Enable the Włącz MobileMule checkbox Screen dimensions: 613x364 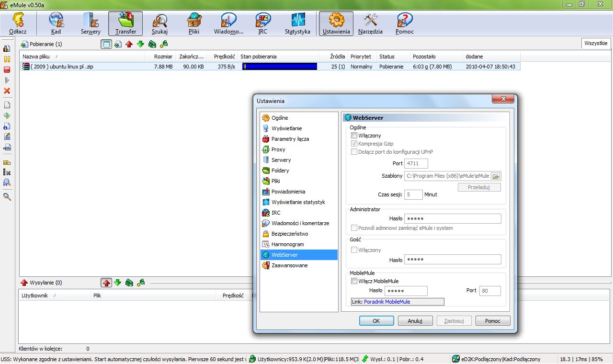click(354, 281)
